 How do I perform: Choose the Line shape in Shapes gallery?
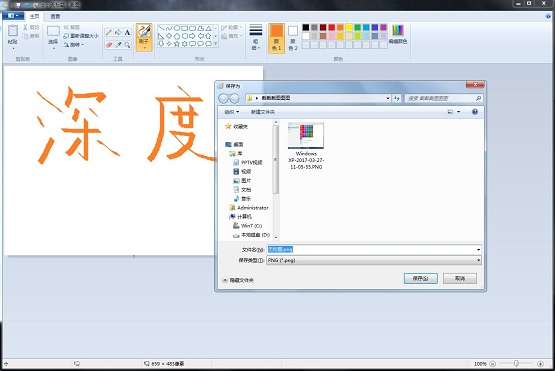point(161,28)
